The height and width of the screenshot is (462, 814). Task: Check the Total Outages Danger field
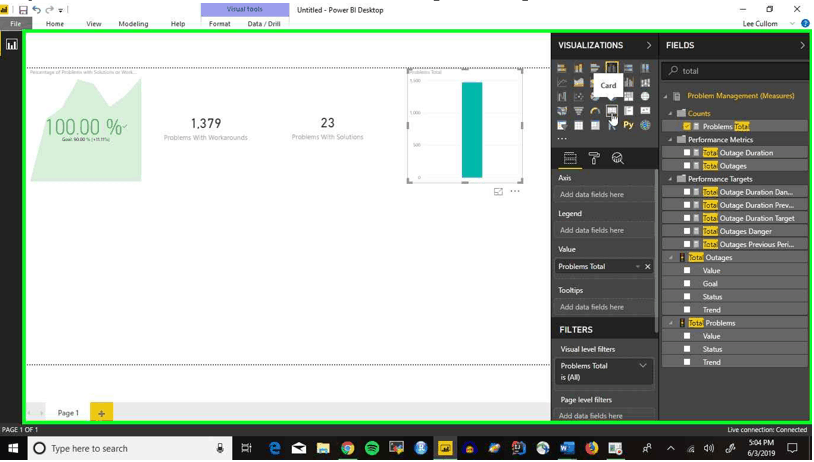point(687,231)
